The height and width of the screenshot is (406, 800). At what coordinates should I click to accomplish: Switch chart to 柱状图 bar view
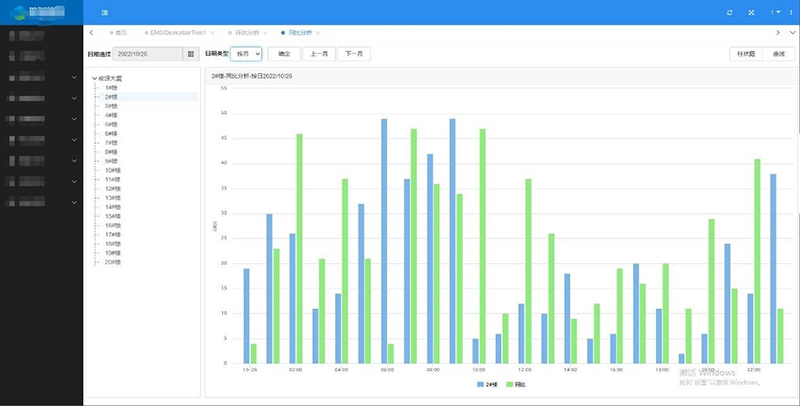745,54
